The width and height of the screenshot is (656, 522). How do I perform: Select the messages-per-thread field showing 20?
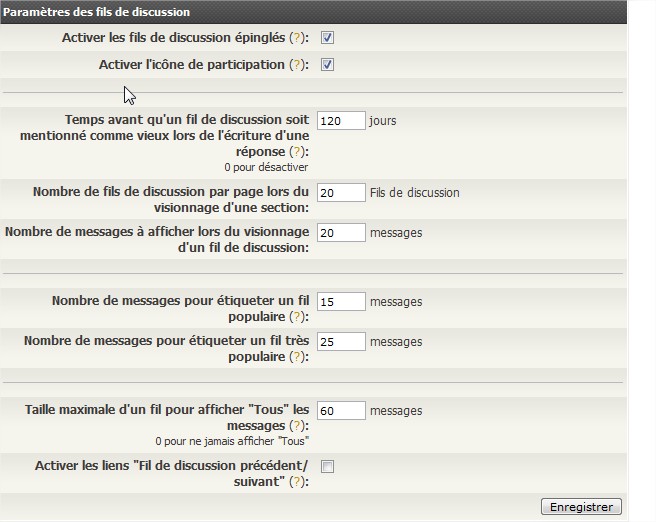tap(341, 233)
